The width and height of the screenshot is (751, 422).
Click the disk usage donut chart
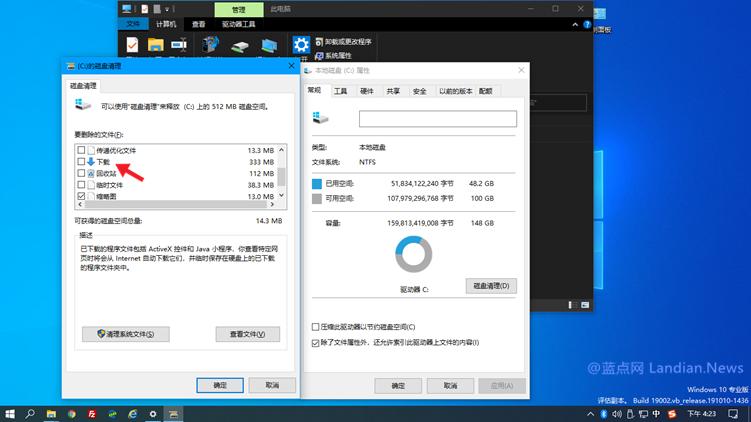tap(413, 254)
